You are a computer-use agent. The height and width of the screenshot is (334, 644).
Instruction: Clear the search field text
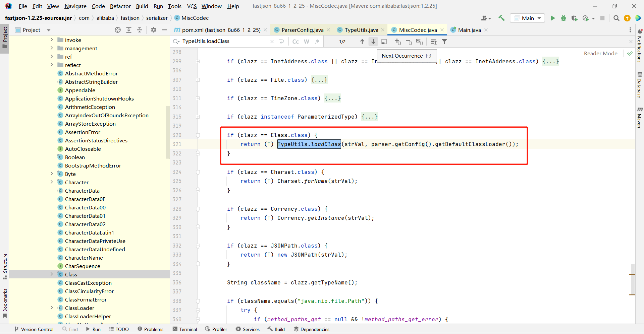[x=272, y=42]
